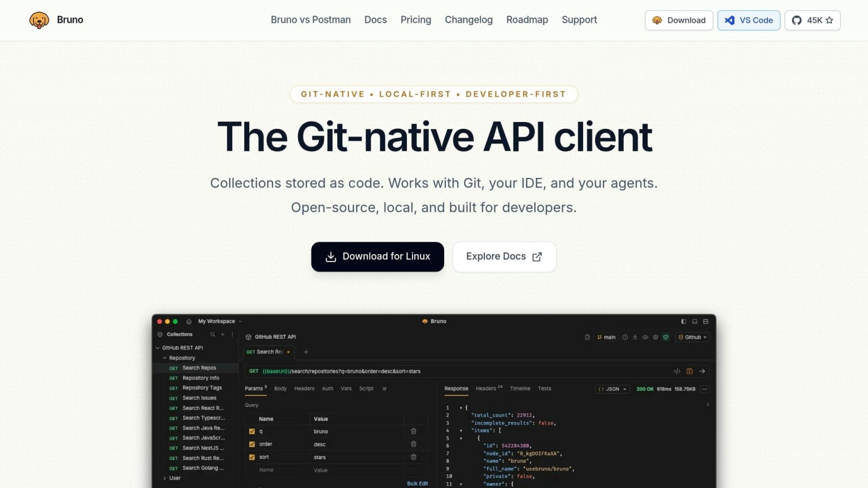
Task: Go to Pricing page in the navigation
Action: pos(416,20)
